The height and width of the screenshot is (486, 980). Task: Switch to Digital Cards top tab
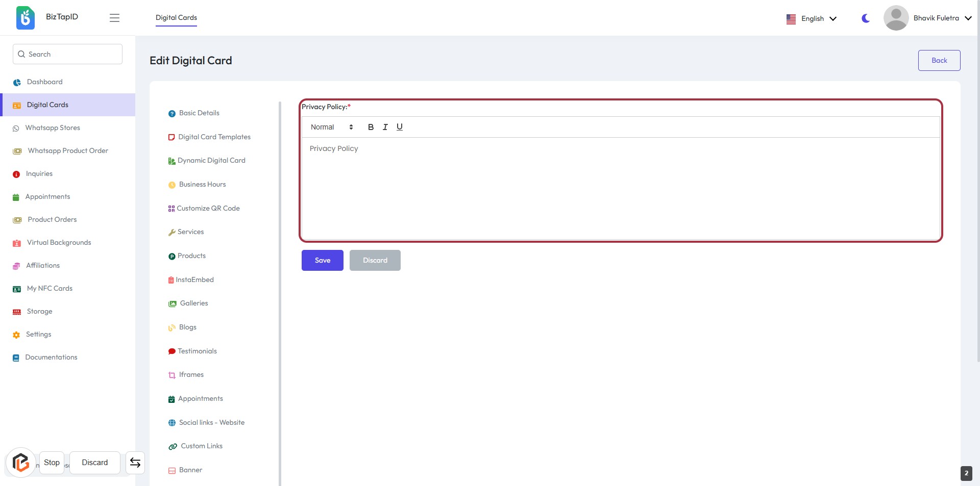pos(176,17)
